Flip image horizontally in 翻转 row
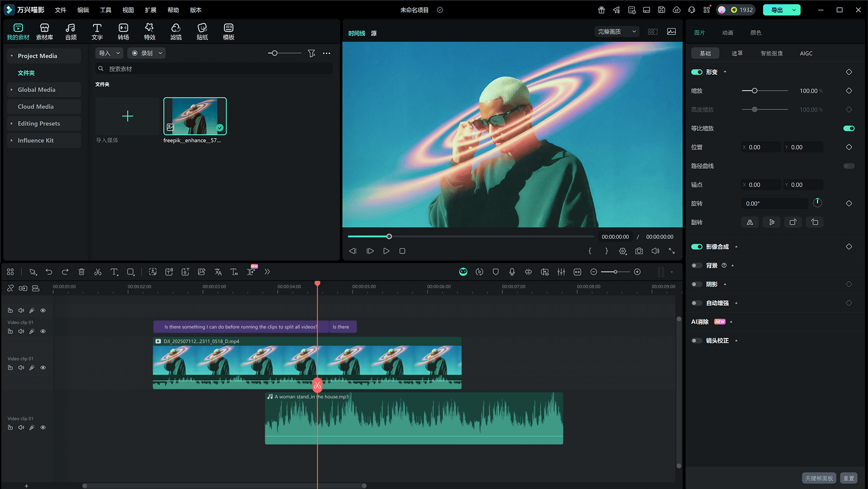The image size is (868, 489). (x=750, y=222)
